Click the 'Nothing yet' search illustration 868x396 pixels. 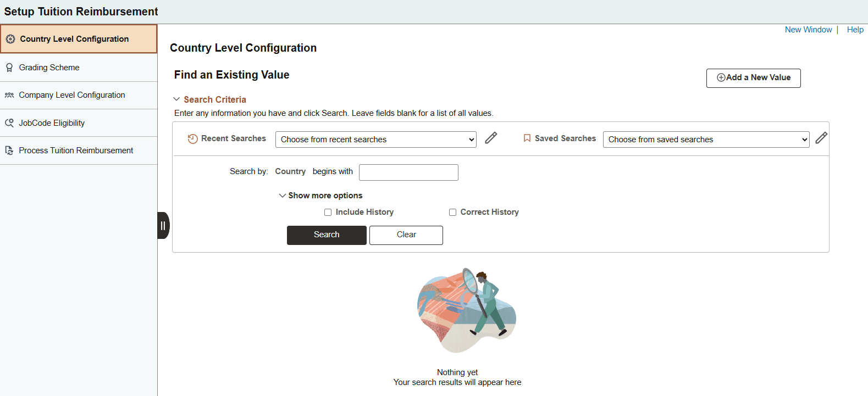(x=467, y=311)
